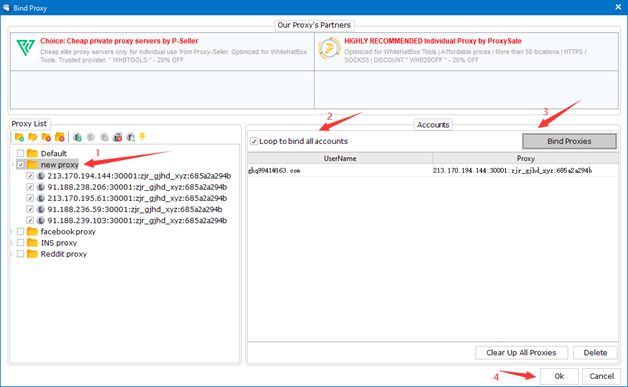Image resolution: width=628 pixels, height=387 pixels.
Task: Click the Bind Proxies button
Action: (569, 141)
